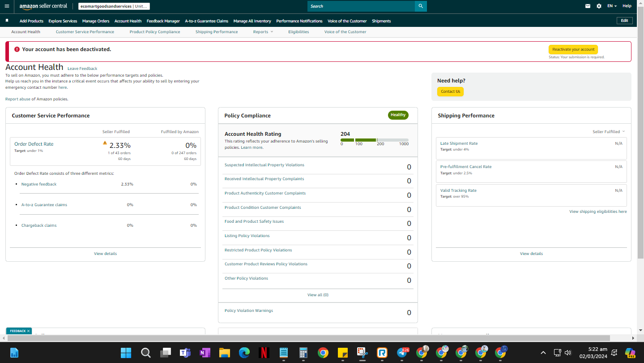
Task: Open the Seller Fulfilled shipping dropdown
Action: tap(609, 132)
